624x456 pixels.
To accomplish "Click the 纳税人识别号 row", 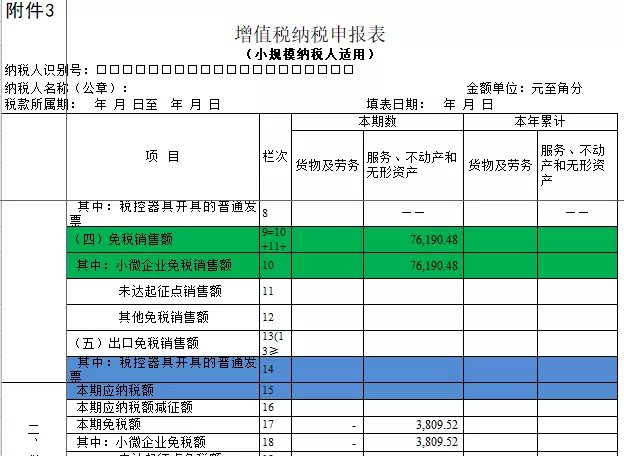I will (179, 70).
